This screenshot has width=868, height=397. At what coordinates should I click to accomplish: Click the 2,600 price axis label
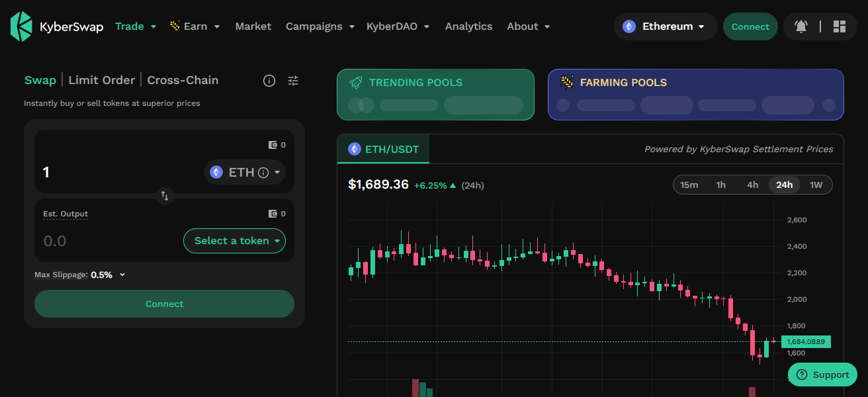point(797,220)
